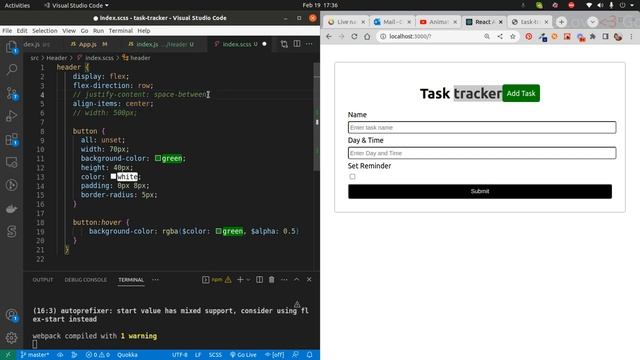The height and width of the screenshot is (360, 640).
Task: Click Quokka in the status bar
Action: 127,355
